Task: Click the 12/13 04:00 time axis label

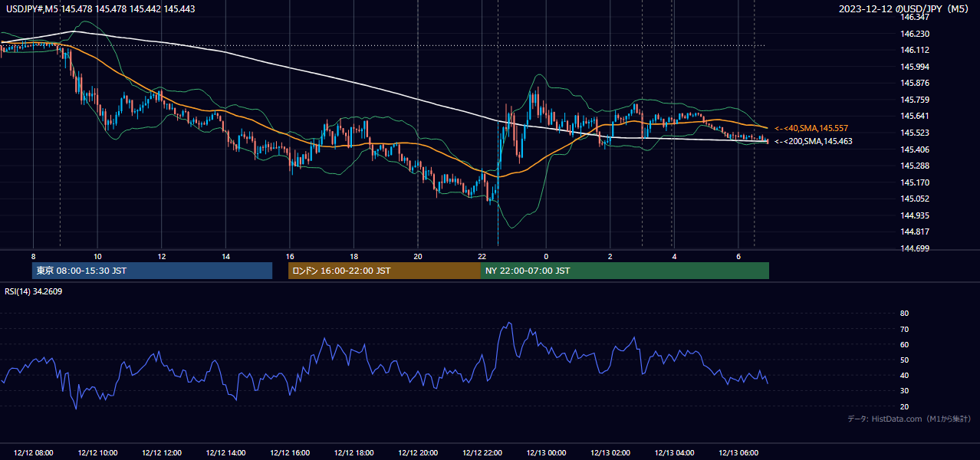Action: click(674, 453)
